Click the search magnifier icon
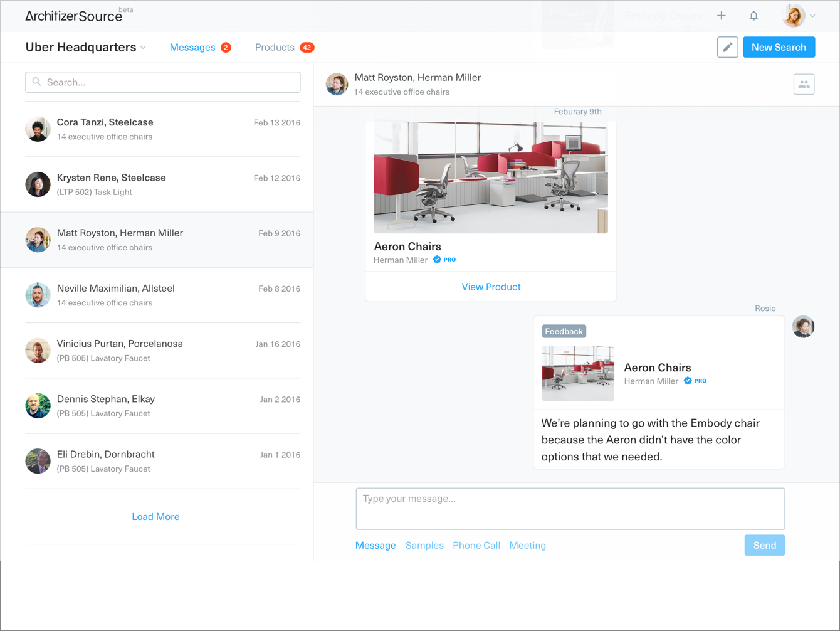The height and width of the screenshot is (631, 840). pos(37,82)
